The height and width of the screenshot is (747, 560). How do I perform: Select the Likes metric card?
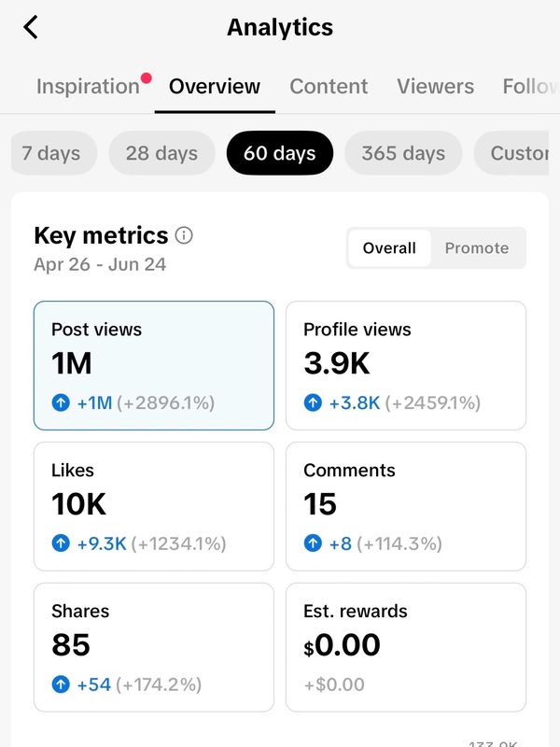(154, 506)
